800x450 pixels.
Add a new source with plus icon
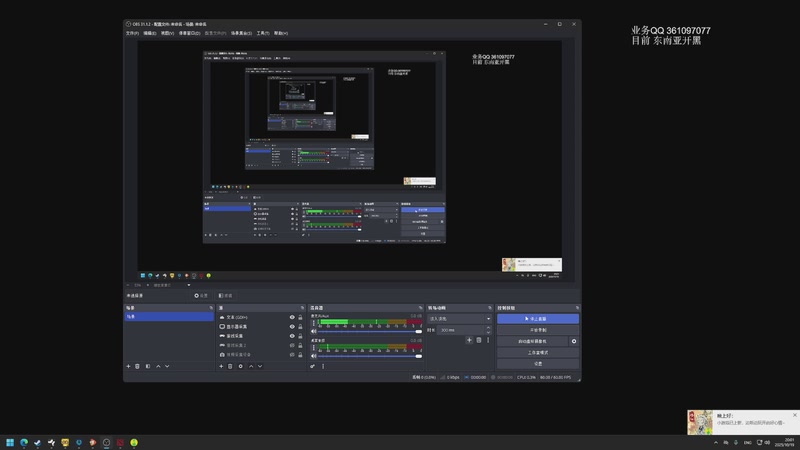click(x=221, y=366)
